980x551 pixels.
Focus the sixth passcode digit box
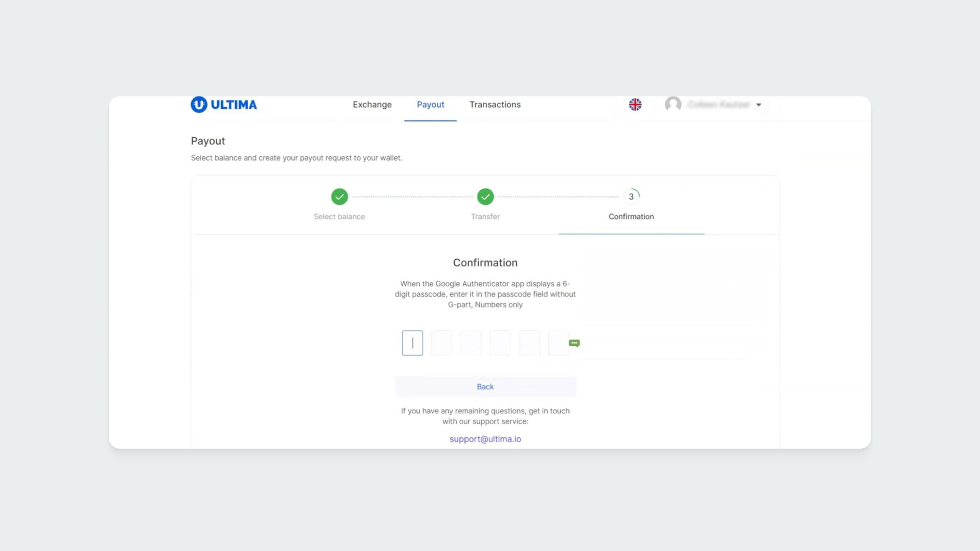pyautogui.click(x=558, y=343)
